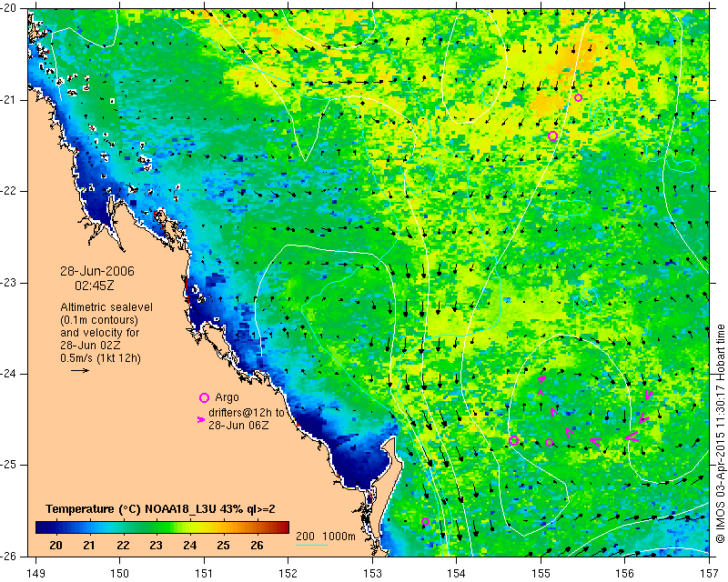Click the '(0.1m contours)' caption line
Image resolution: width=728 pixels, height=582 pixels.
tap(99, 320)
